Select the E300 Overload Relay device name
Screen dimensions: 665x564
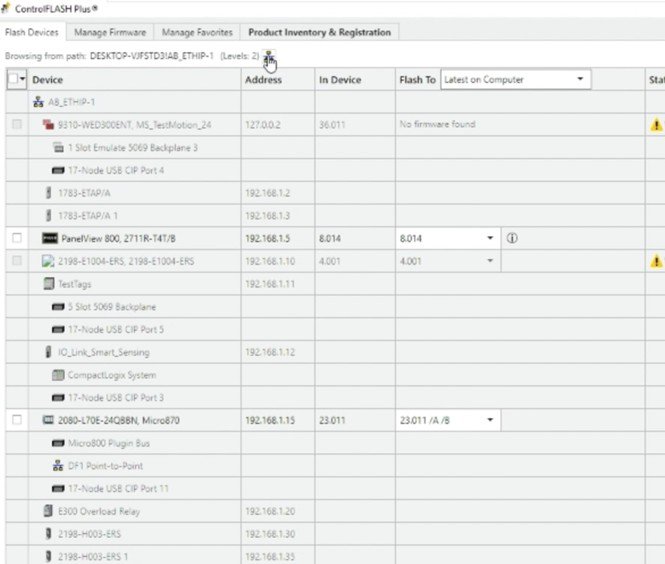(99, 511)
